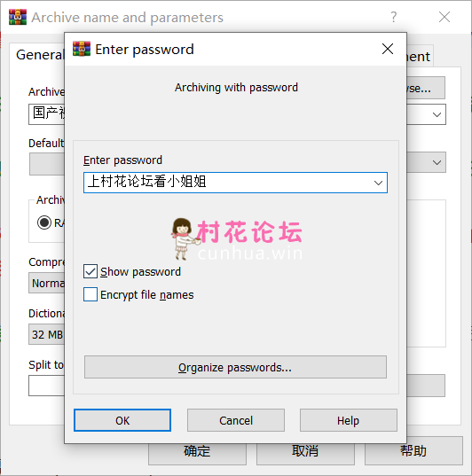Click the question mark help icon in title bar
The width and height of the screenshot is (472, 476).
394,17
